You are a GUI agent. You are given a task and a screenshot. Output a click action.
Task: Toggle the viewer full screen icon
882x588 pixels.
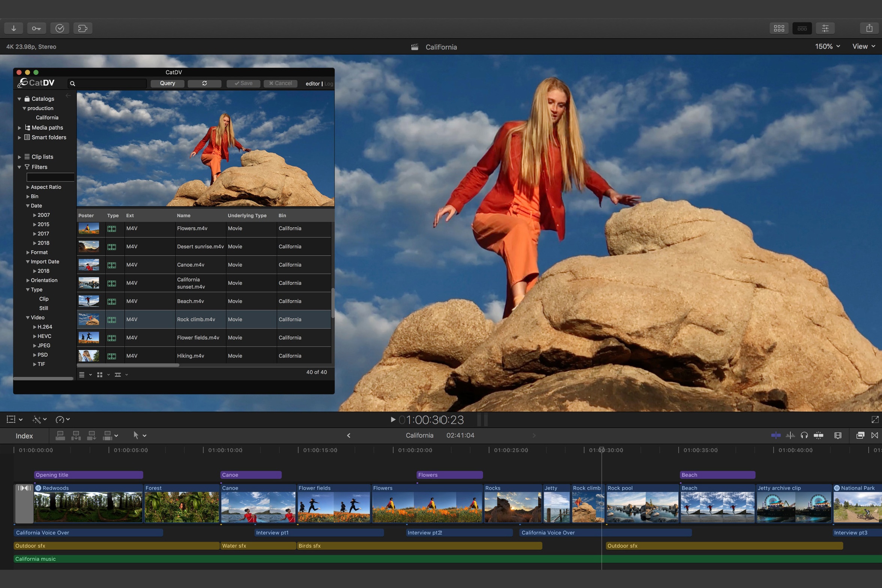point(874,420)
